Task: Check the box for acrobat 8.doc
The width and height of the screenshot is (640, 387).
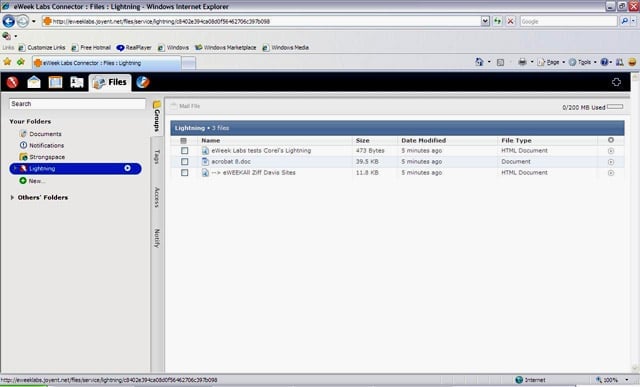Action: (184, 162)
